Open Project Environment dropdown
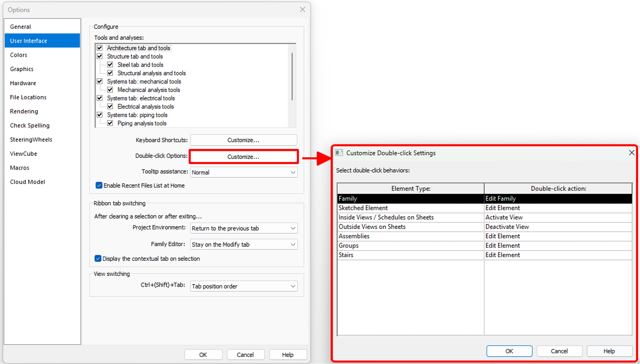This screenshot has width=640, height=364. [x=244, y=228]
